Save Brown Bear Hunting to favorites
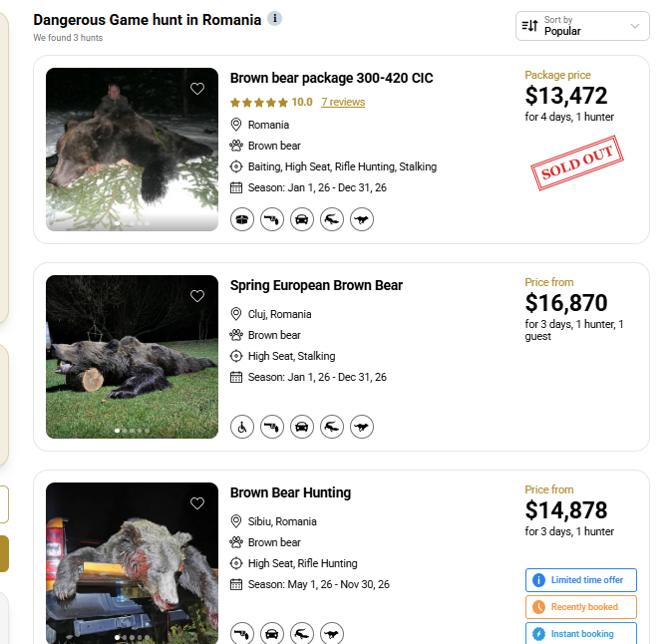The height and width of the screenshot is (644, 671). coord(197,503)
